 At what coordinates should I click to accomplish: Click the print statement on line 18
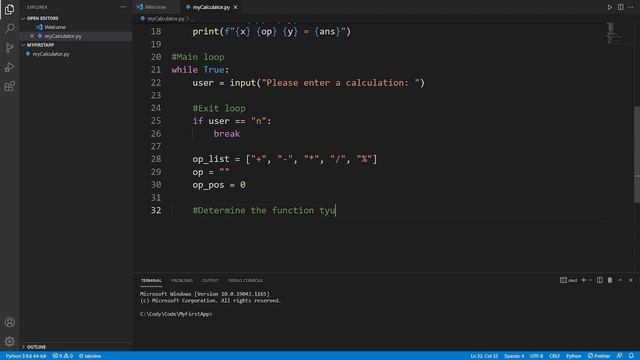coord(271,31)
